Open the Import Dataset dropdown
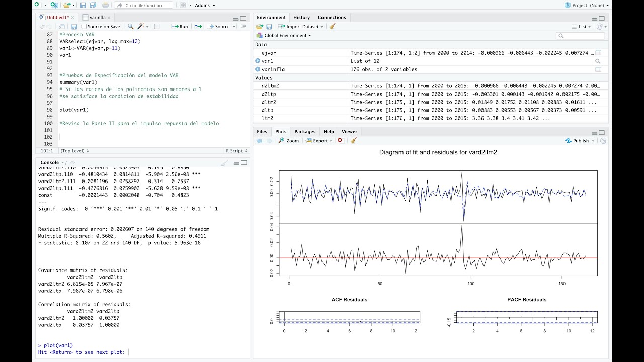644x362 pixels. point(301,27)
